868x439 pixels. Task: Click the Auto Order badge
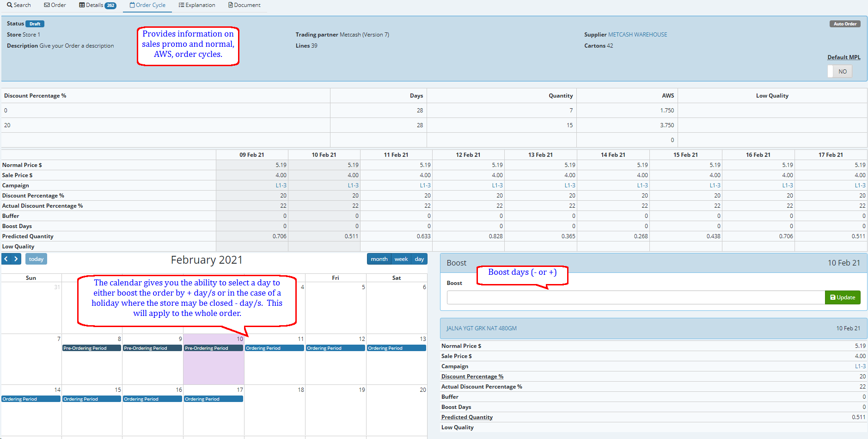[x=845, y=24]
